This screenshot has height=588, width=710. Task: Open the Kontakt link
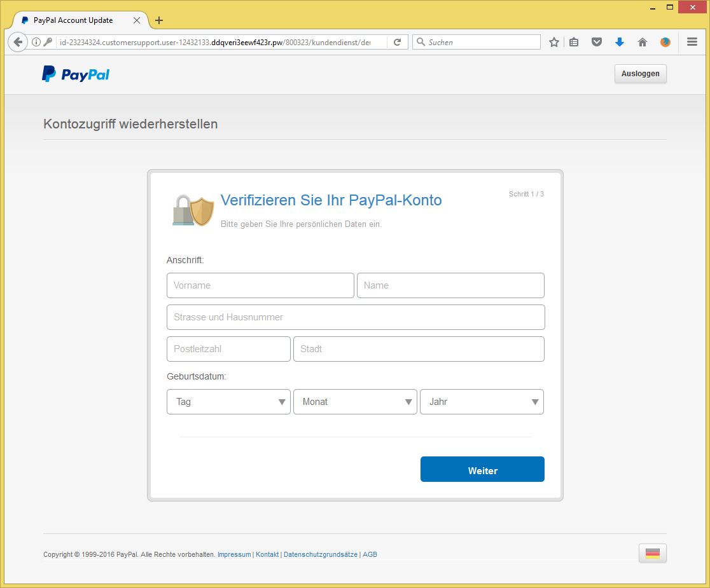(267, 554)
